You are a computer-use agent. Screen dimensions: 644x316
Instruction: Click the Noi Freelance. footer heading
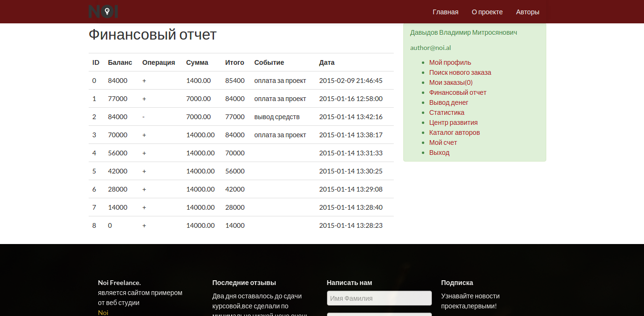coord(120,283)
